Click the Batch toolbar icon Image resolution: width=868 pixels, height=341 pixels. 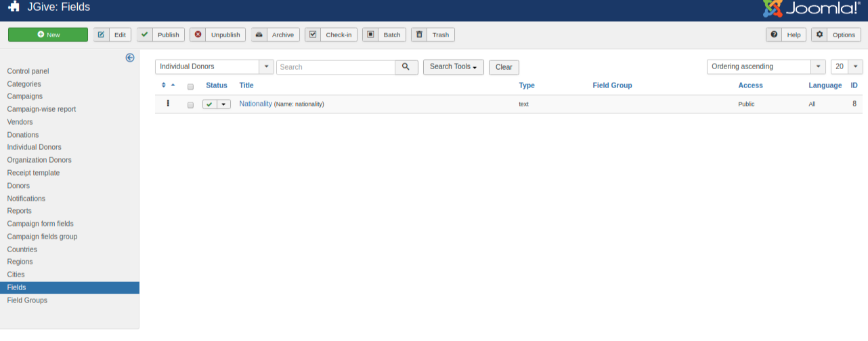tap(370, 35)
